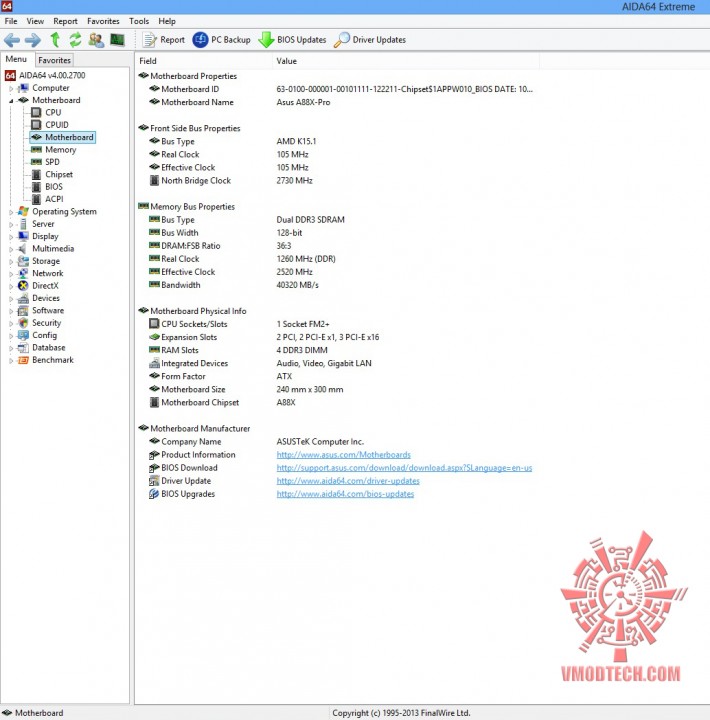The width and height of the screenshot is (710, 720).
Task: Select the Bandwidth row
Action: pyautogui.click(x=338, y=285)
